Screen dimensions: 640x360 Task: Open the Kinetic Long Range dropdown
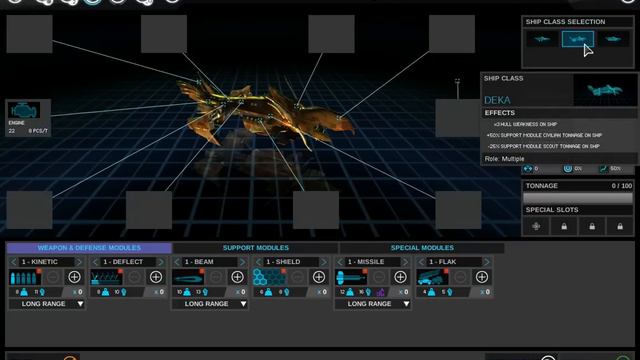47,304
